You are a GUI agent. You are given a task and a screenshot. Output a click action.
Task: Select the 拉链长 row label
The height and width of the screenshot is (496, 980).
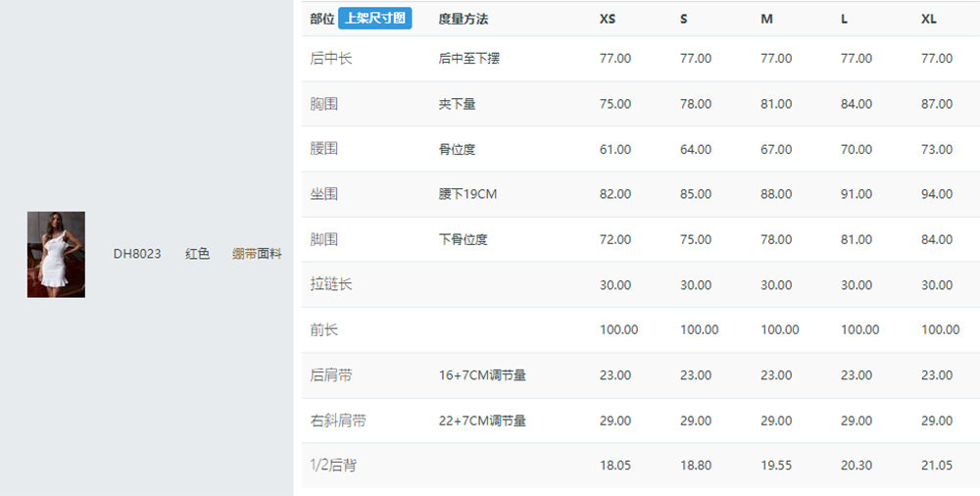click(x=330, y=284)
